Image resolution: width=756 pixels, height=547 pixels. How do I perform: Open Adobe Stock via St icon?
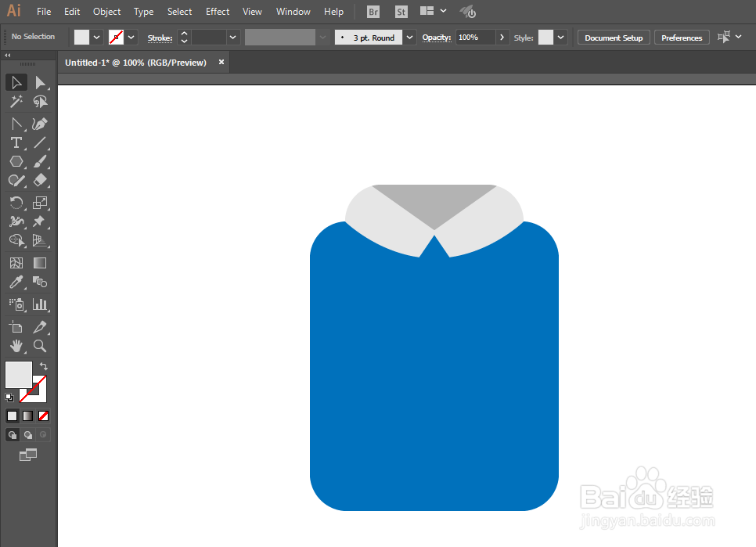pos(401,12)
